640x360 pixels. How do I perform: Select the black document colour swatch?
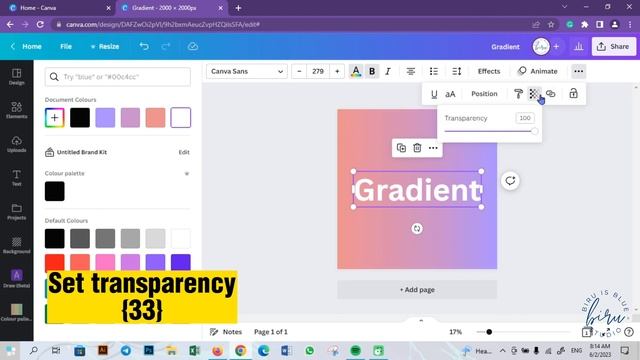tap(80, 118)
